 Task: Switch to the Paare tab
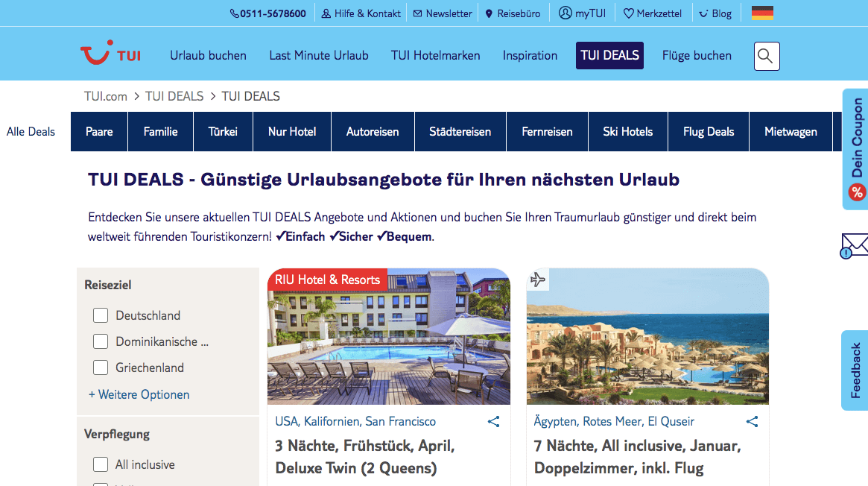coord(99,132)
